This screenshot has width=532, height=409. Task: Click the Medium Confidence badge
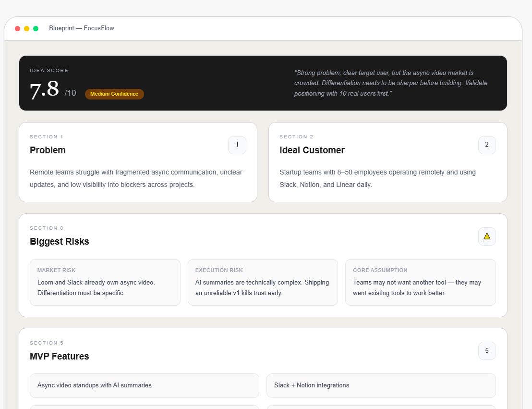pyautogui.click(x=114, y=94)
